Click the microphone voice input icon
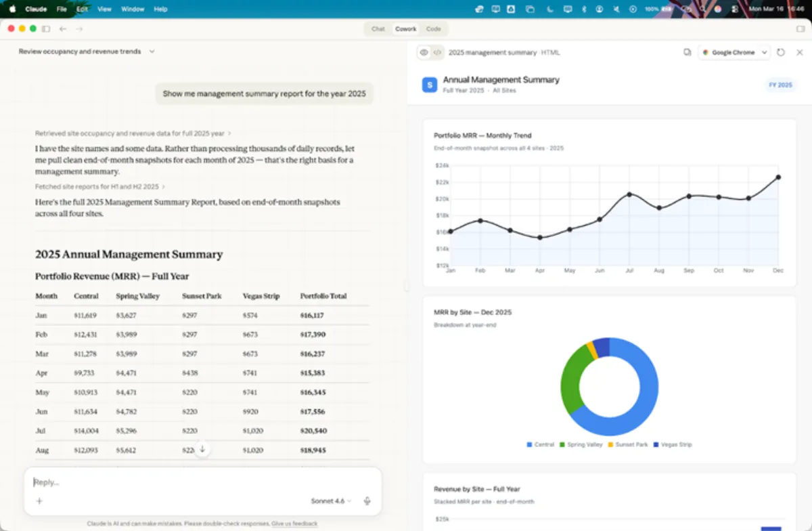 (x=367, y=501)
